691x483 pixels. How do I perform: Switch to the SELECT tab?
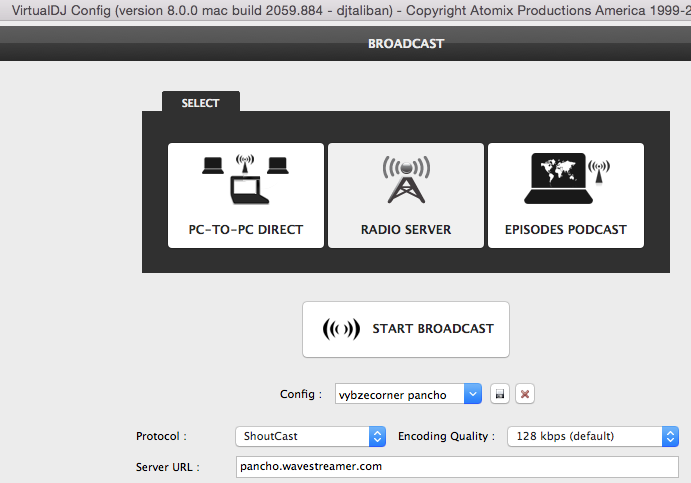click(201, 103)
